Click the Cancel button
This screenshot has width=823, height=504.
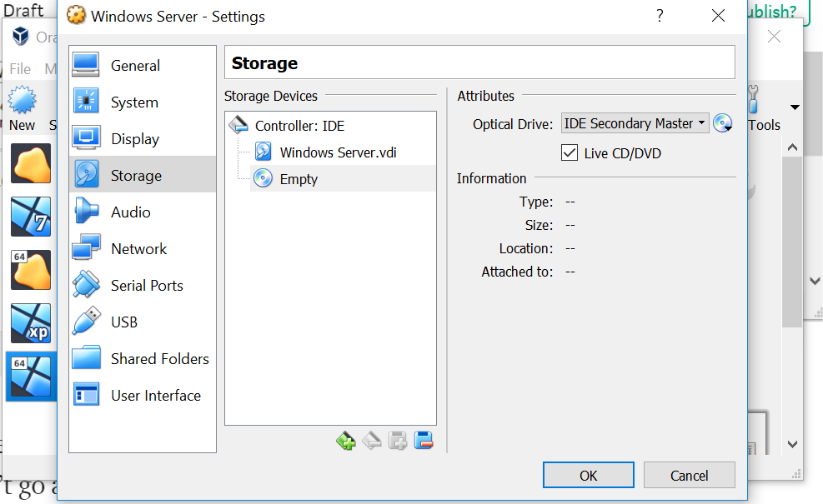coord(689,475)
